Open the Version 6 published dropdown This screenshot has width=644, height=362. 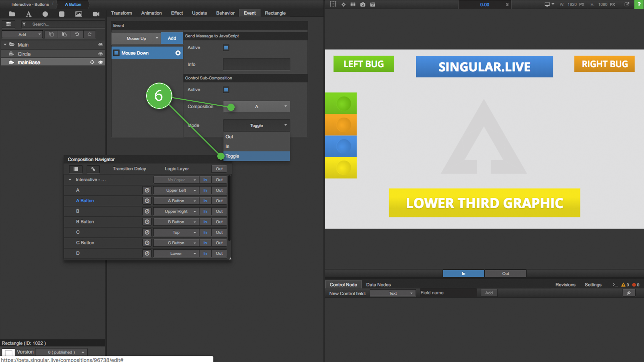[x=61, y=352]
